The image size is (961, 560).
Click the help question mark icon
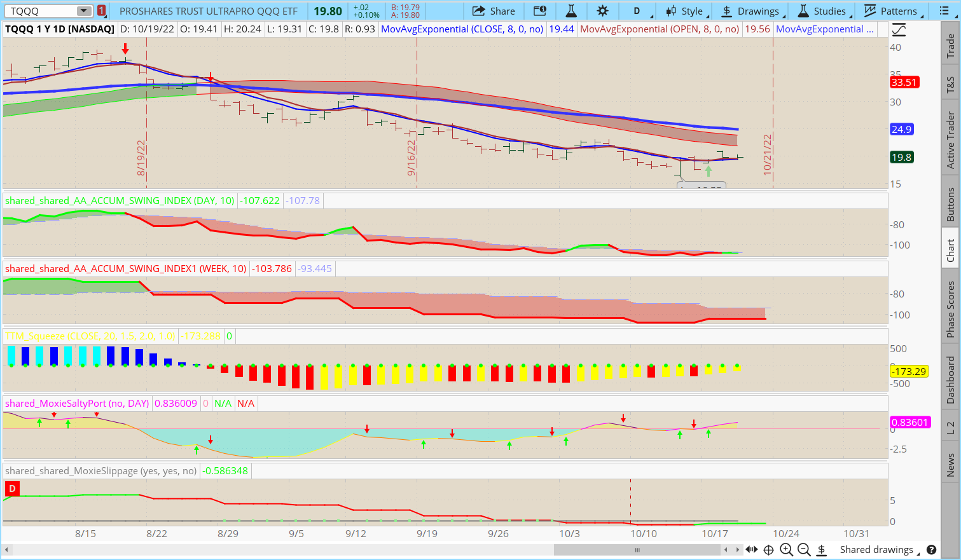pos(932,550)
